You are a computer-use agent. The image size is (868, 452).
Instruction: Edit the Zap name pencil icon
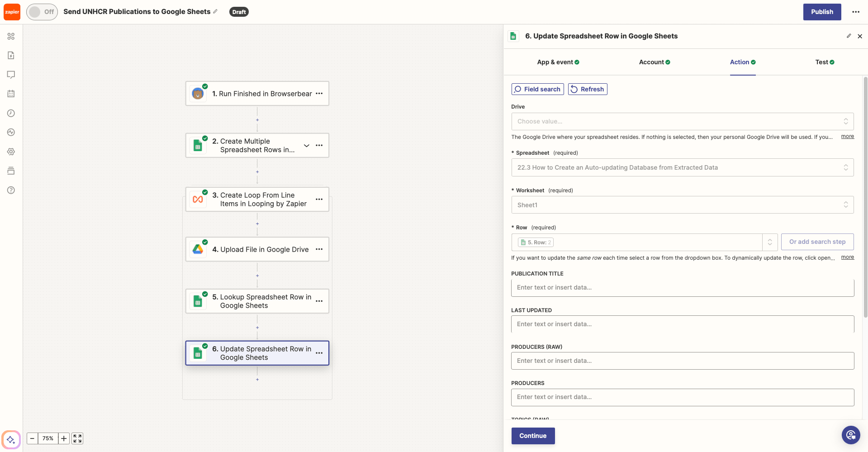point(215,11)
